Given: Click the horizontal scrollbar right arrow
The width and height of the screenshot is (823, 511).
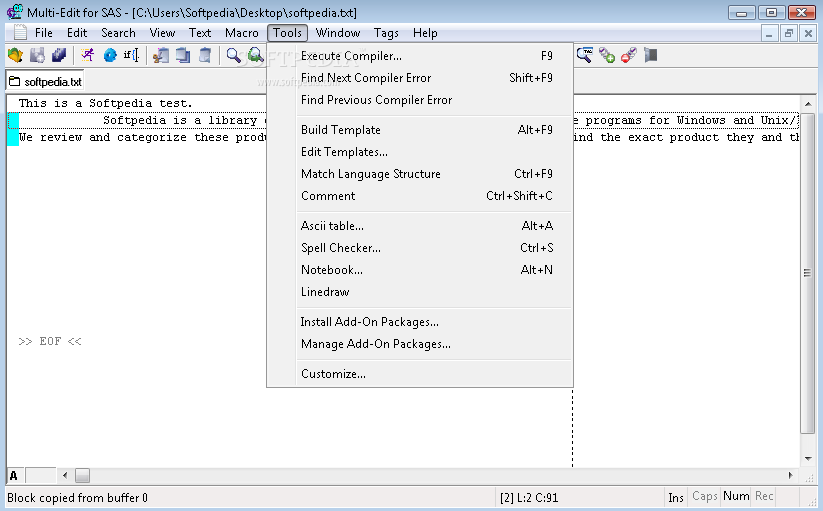Looking at the screenshot, I should click(x=790, y=475).
